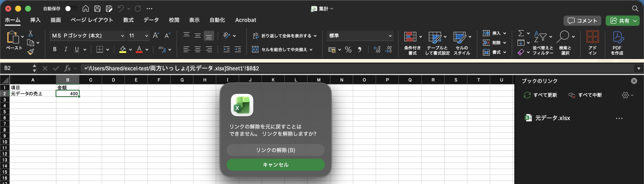The width and height of the screenshot is (644, 184).
Task: Toggle the AutoSave (自動保存) switch
Action: tap(71, 9)
